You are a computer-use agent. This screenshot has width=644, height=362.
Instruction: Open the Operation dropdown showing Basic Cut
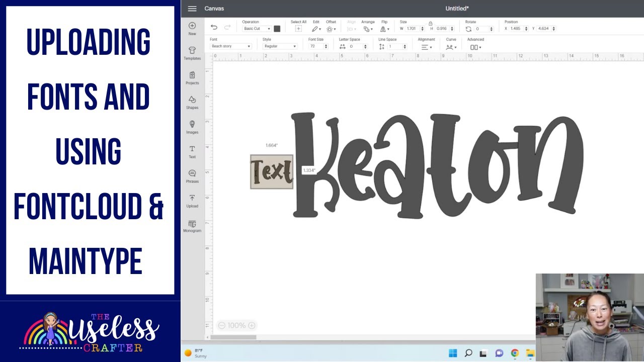257,29
